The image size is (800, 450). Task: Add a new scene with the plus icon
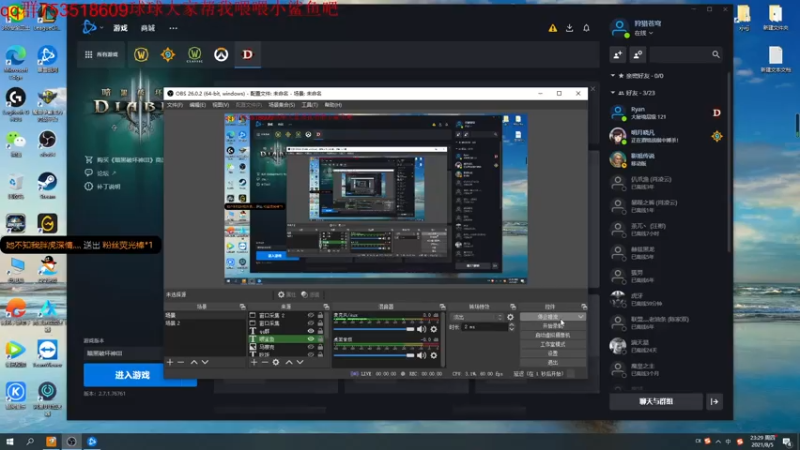pyautogui.click(x=170, y=362)
